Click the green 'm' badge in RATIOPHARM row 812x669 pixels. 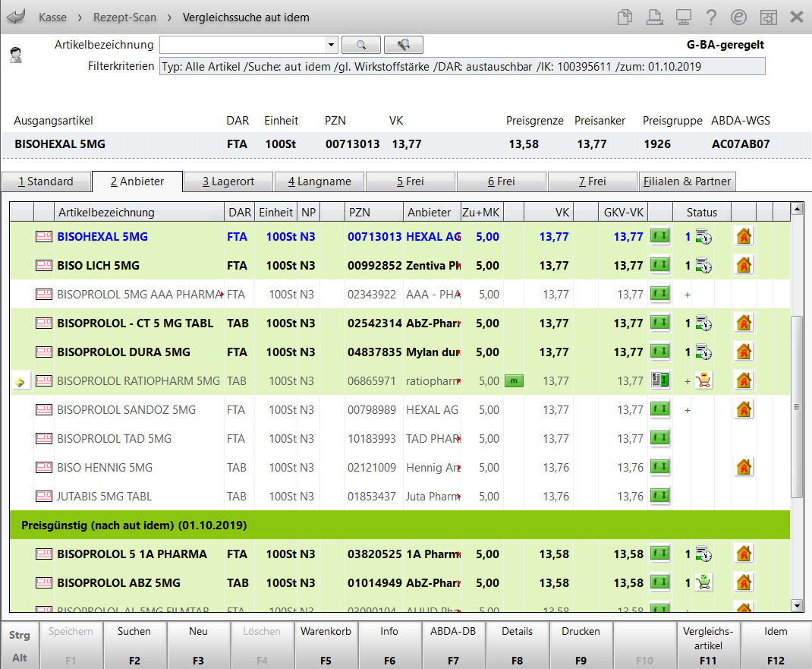(515, 381)
